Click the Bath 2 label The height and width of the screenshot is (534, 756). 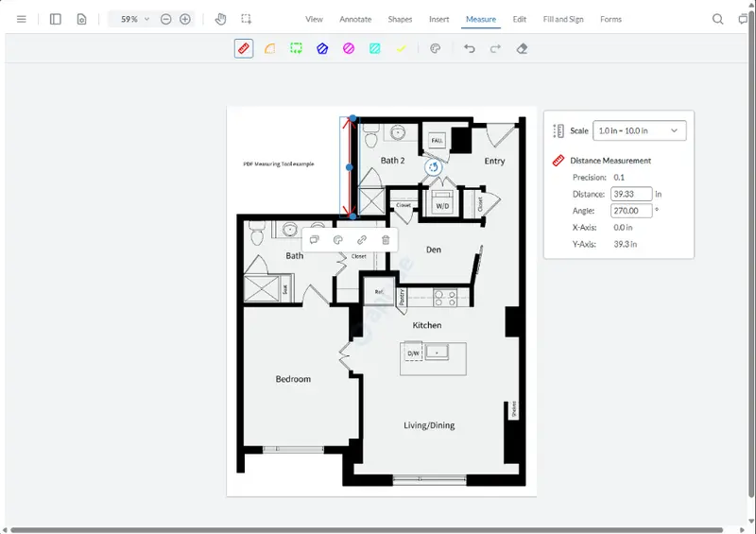click(392, 161)
